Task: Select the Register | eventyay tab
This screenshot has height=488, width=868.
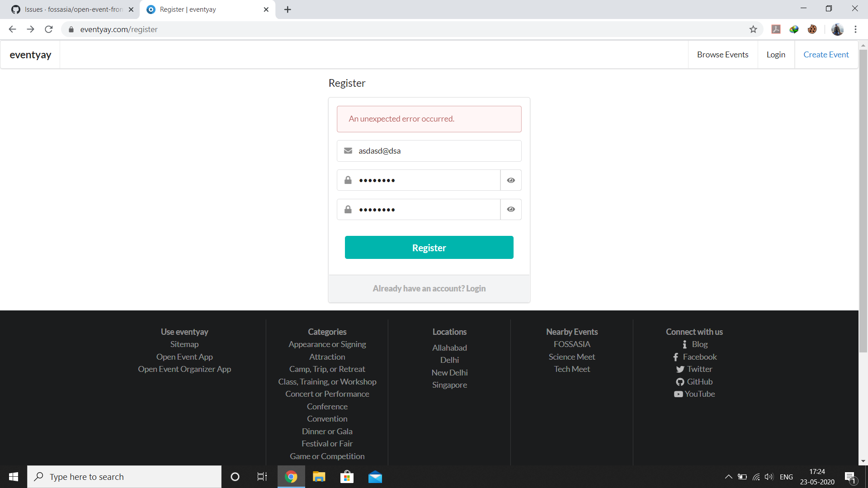Action: click(207, 9)
